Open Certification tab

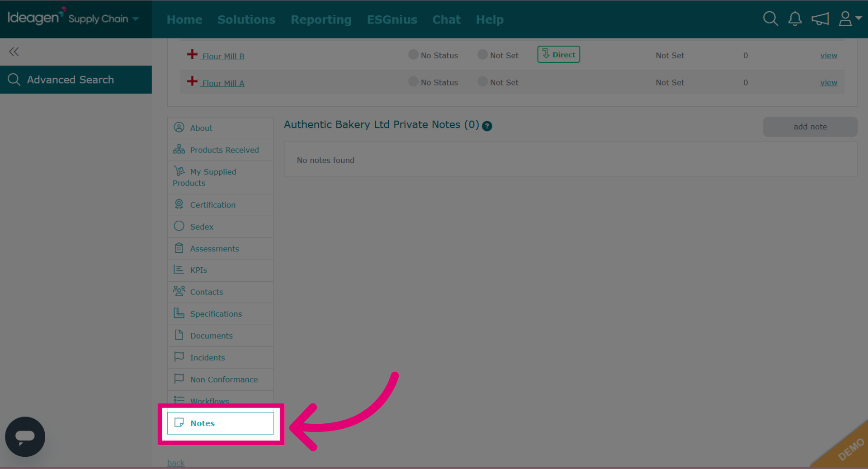[221, 205]
